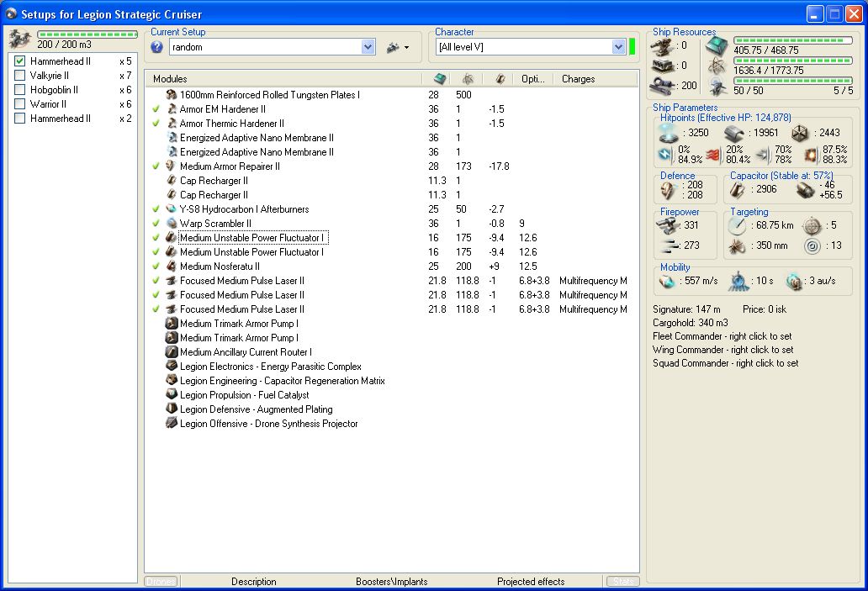Click the Squad Commander setting line
The width and height of the screenshot is (868, 591).
point(725,363)
